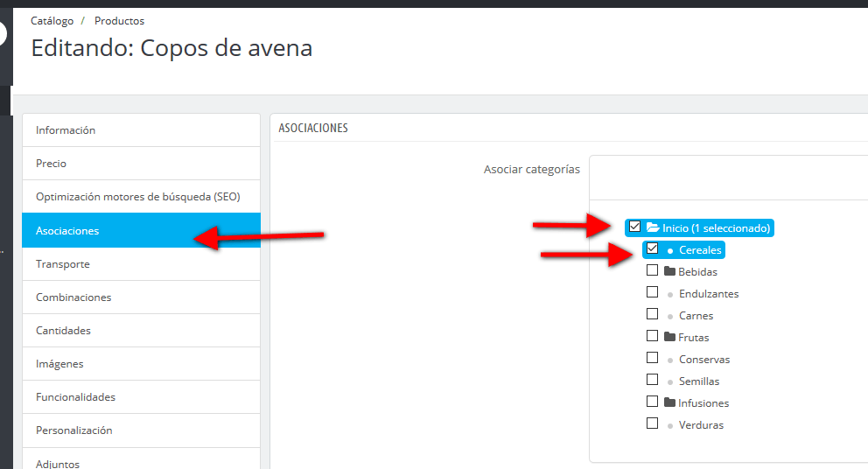Select the Infusiones category label

703,403
